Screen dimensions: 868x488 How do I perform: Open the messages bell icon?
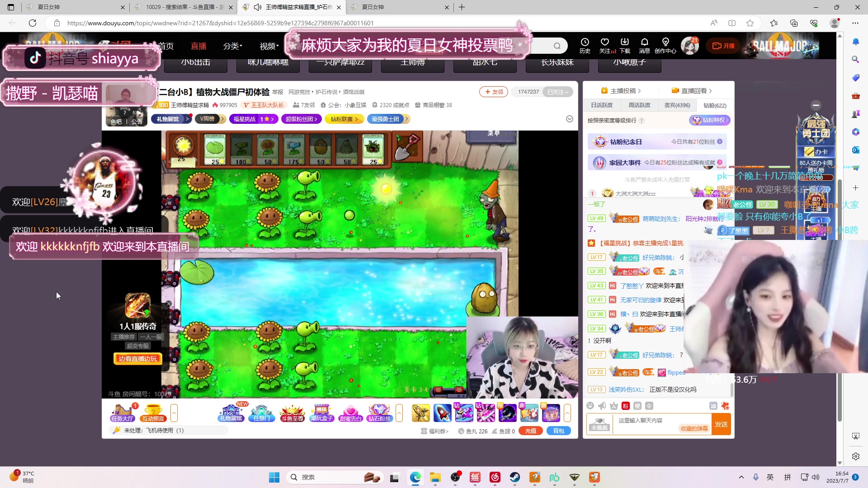click(x=644, y=45)
